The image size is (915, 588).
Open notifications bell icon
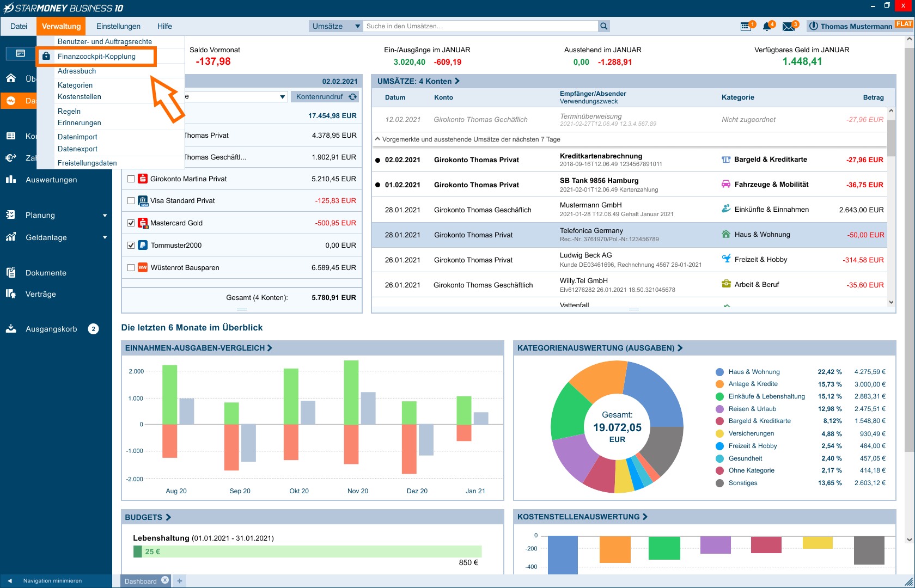click(767, 26)
